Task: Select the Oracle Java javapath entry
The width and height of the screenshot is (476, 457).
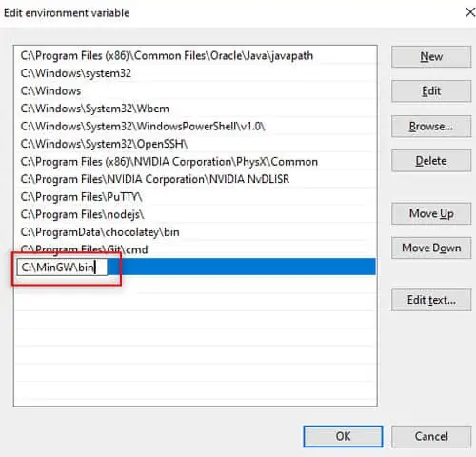Action: (195, 56)
